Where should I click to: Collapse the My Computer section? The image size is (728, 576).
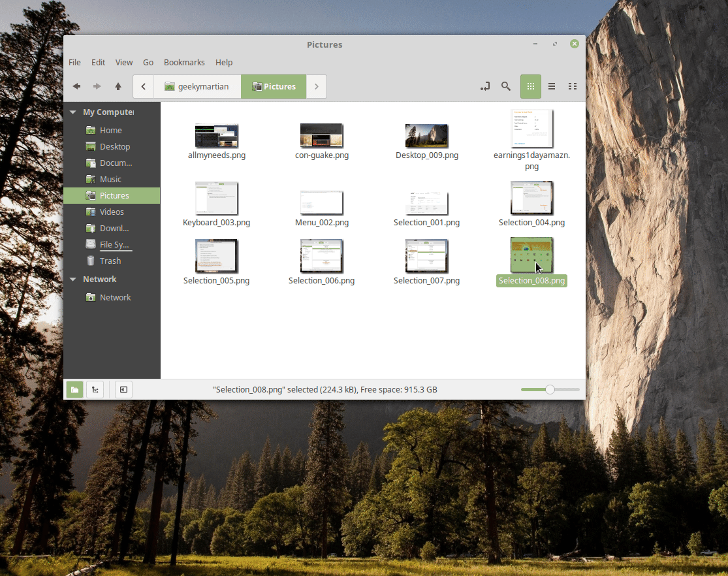click(73, 112)
